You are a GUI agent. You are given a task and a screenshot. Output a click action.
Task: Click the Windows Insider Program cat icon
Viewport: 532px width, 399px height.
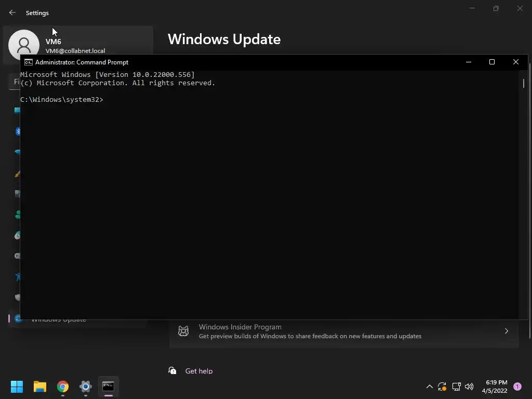click(183, 331)
